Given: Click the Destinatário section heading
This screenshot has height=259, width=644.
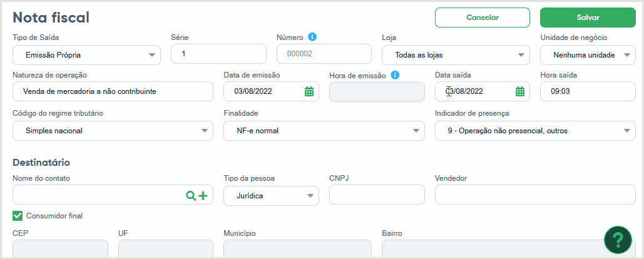Looking at the screenshot, I should point(41,163).
